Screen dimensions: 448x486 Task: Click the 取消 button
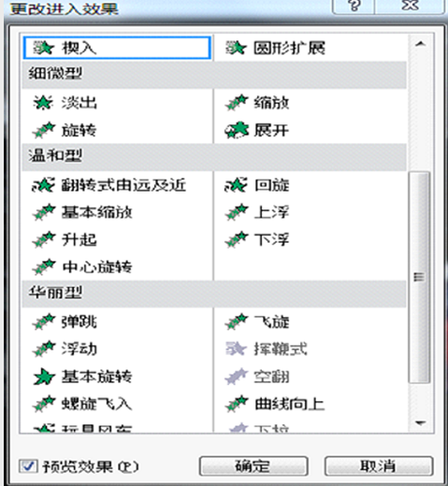pos(379,466)
